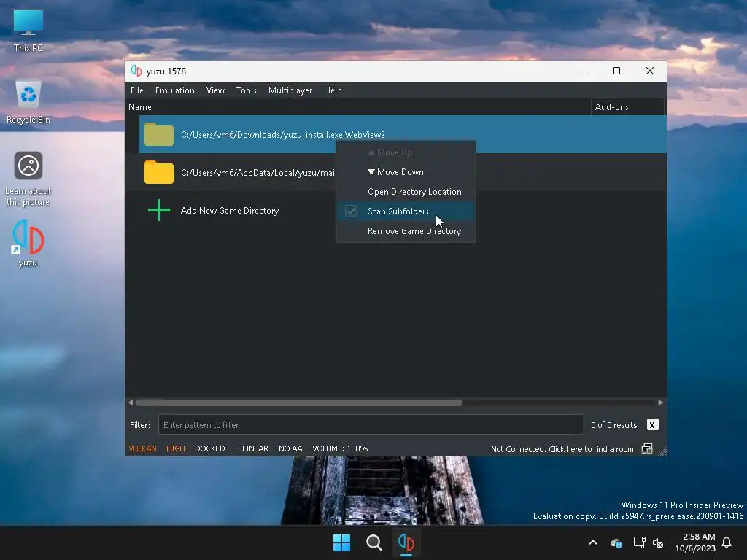Viewport: 747px width, 560px height.
Task: Expand the hidden system tray icons chevron
Action: (593, 542)
